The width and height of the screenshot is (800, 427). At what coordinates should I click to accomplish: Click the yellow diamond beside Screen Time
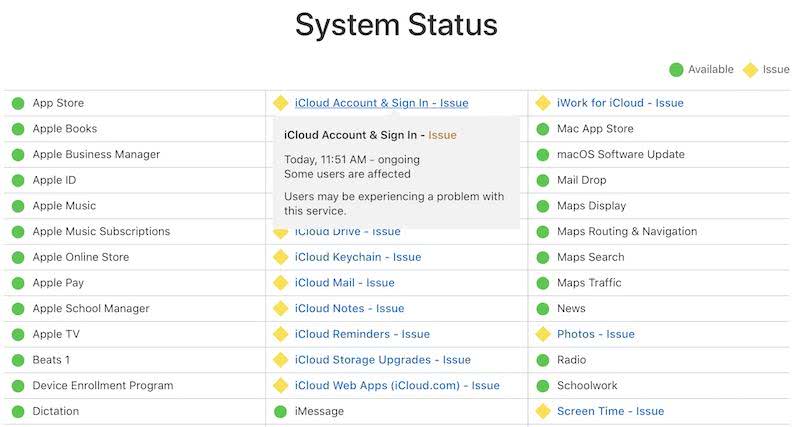pyautogui.click(x=543, y=411)
